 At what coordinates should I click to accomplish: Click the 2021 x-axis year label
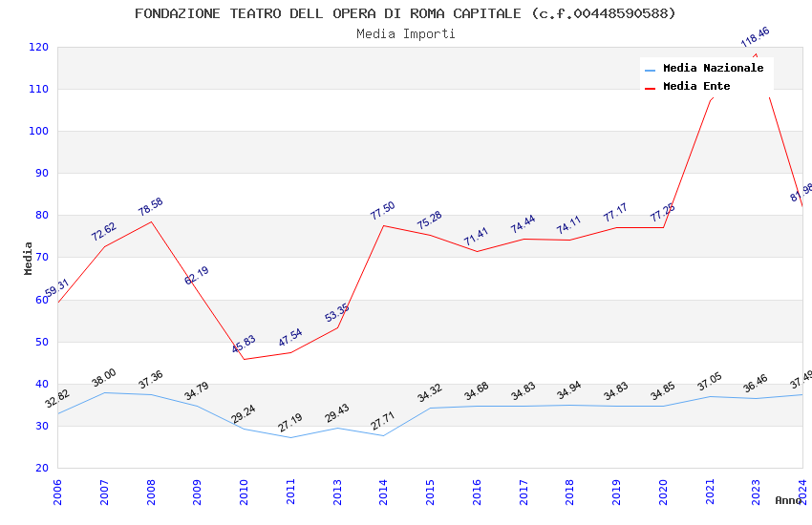point(710,492)
